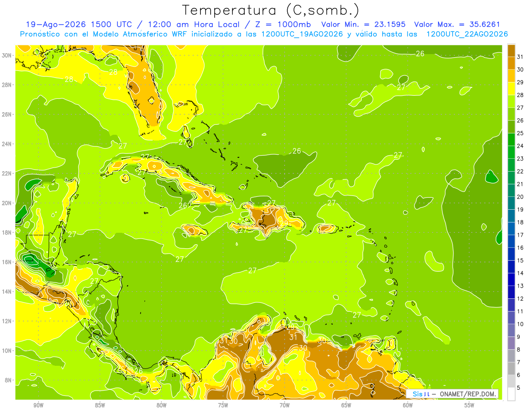
Task: Click the '10N' latitude axis label
Action: [x=7, y=351]
